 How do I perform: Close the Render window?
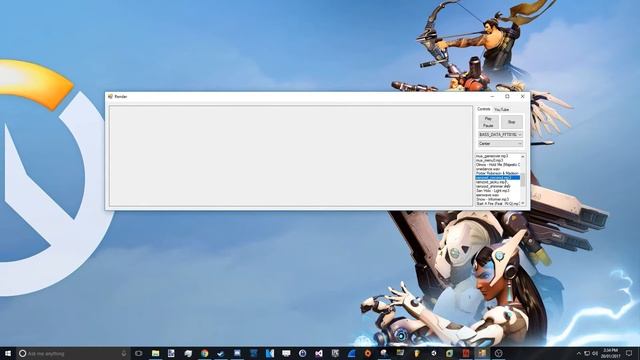coord(522,96)
